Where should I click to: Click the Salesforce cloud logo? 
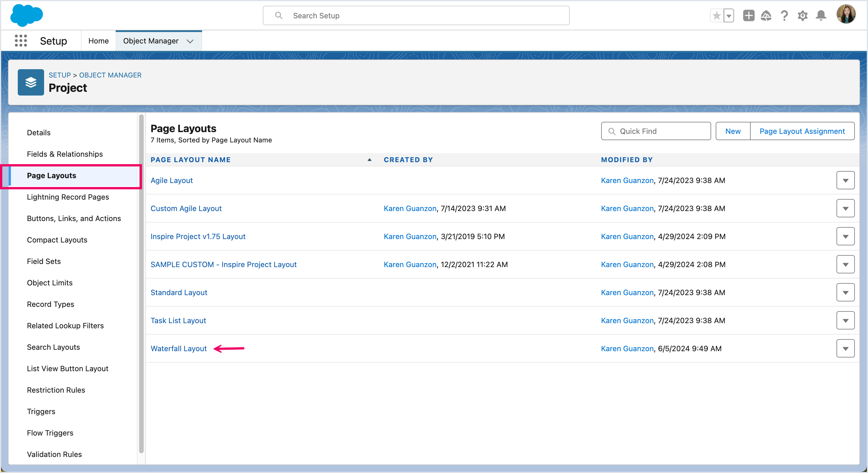point(26,15)
